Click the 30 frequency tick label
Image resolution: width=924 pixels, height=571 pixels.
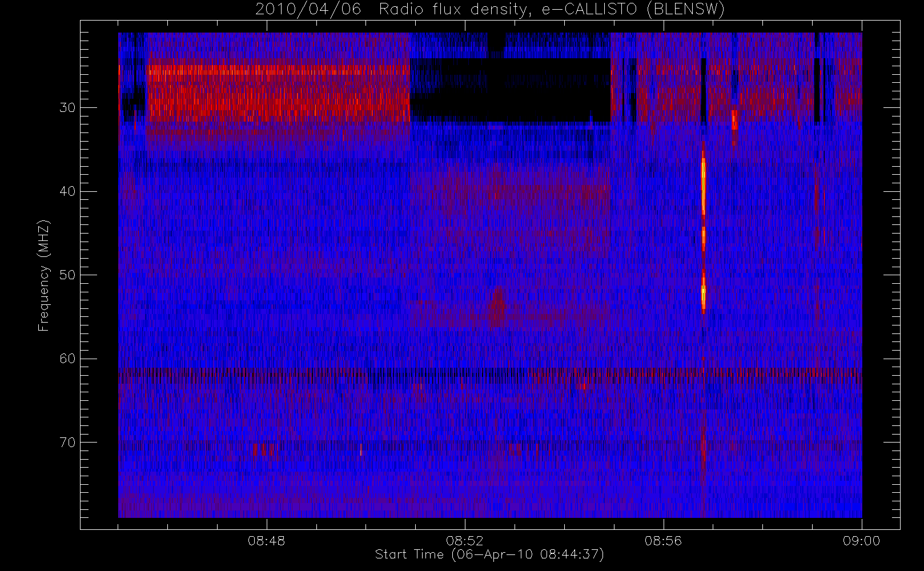(x=67, y=108)
